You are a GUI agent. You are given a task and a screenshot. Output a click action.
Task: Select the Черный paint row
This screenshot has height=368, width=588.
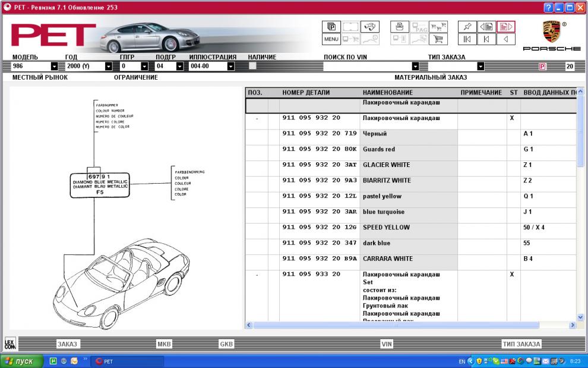click(x=410, y=137)
